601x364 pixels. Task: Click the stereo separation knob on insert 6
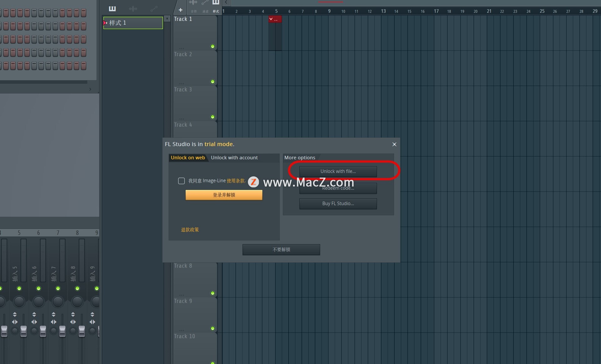pos(34,331)
